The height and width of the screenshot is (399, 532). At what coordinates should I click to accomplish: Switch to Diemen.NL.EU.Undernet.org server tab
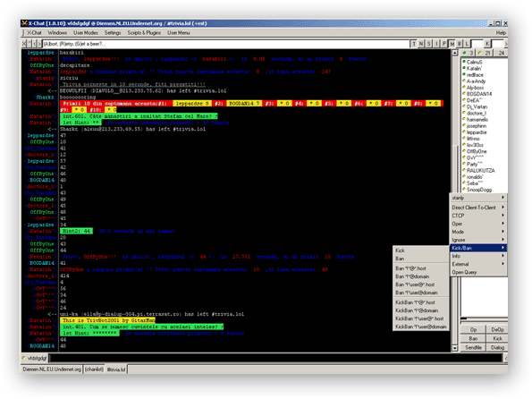tap(52, 369)
